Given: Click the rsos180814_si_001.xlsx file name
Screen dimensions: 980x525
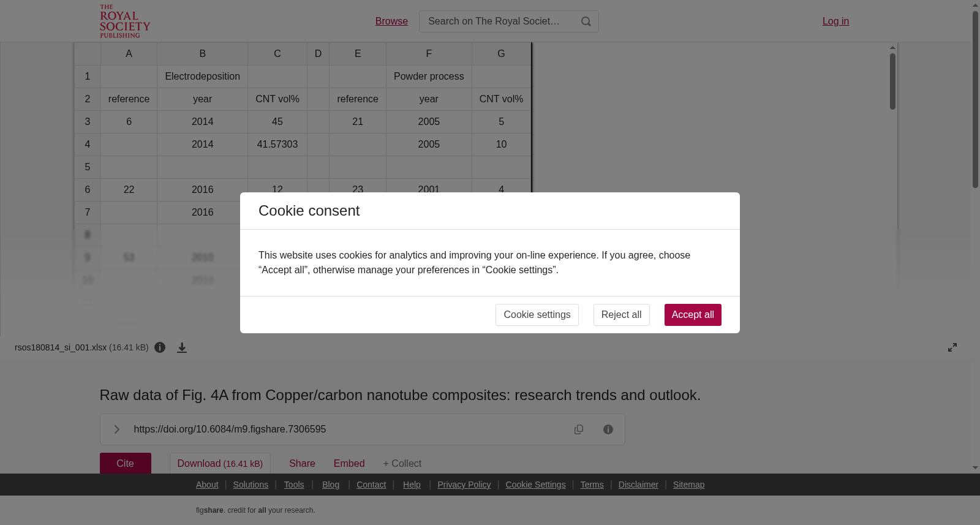Looking at the screenshot, I should (x=61, y=347).
